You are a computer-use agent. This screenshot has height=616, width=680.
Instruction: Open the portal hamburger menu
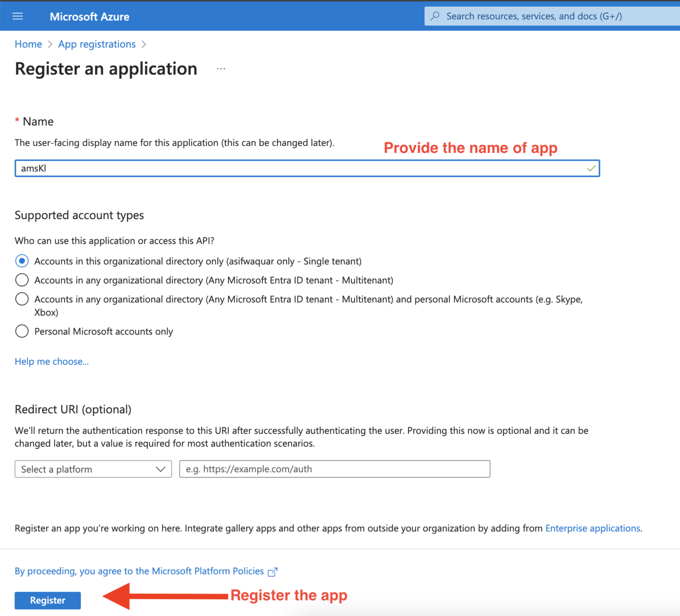pos(17,16)
